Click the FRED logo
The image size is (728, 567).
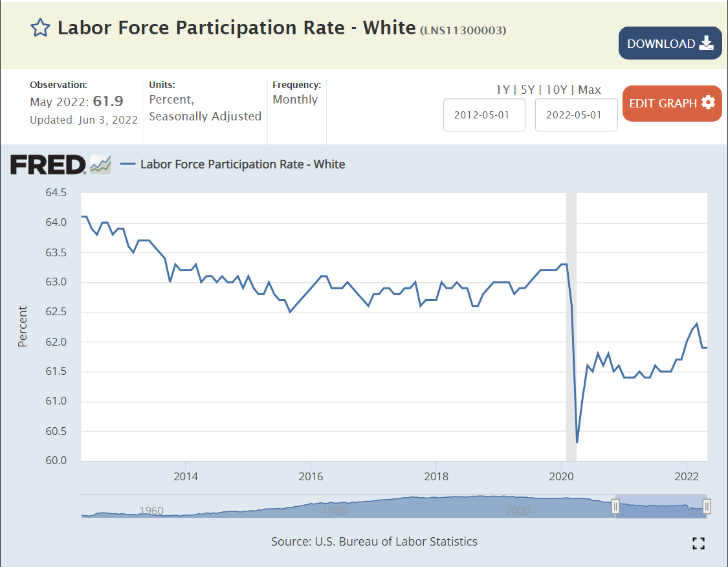coord(48,164)
